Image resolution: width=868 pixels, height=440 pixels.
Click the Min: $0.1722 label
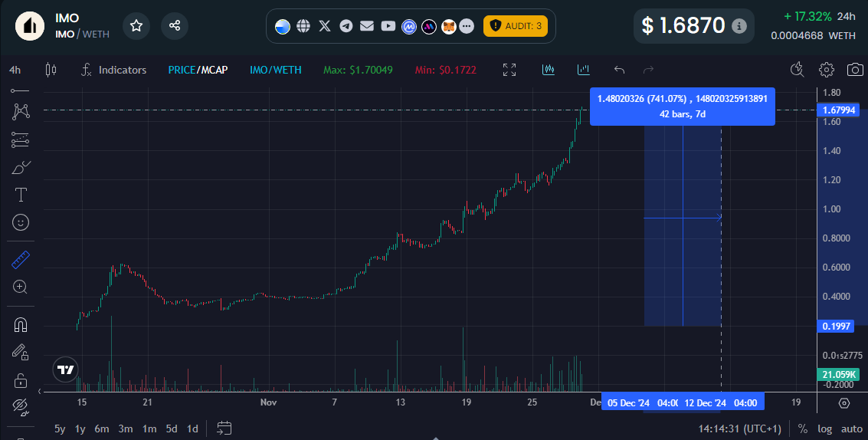point(446,70)
